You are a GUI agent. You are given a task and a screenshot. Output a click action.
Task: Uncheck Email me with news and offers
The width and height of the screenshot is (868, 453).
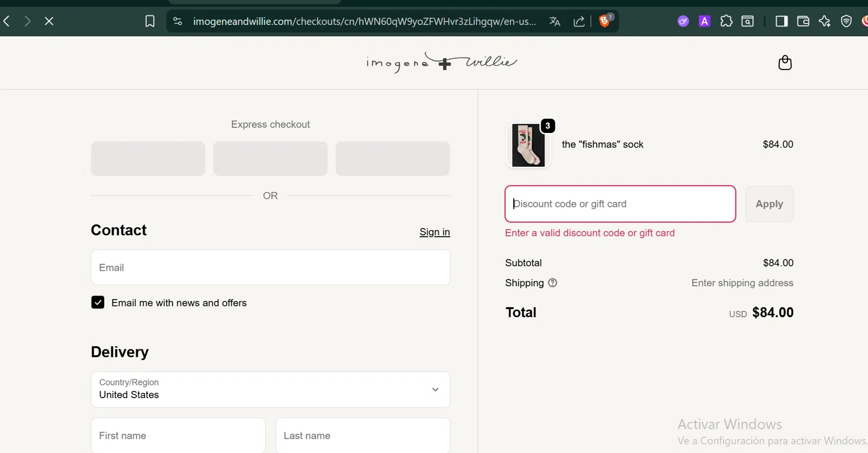click(98, 303)
